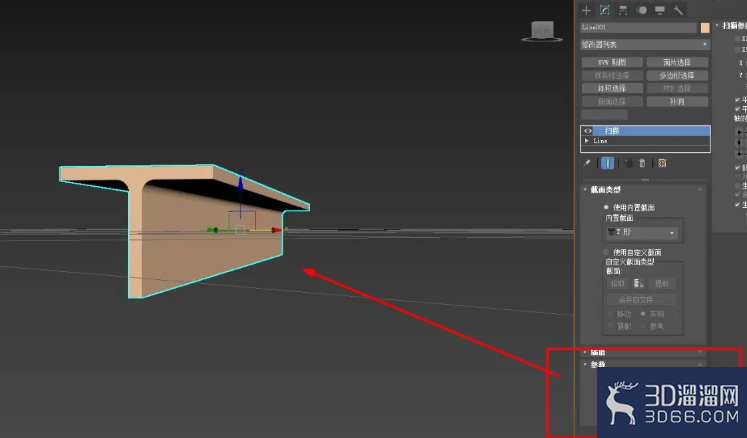Screen dimensions: 747x438
Task: Select the 参考 radio option
Action: (x=643, y=326)
